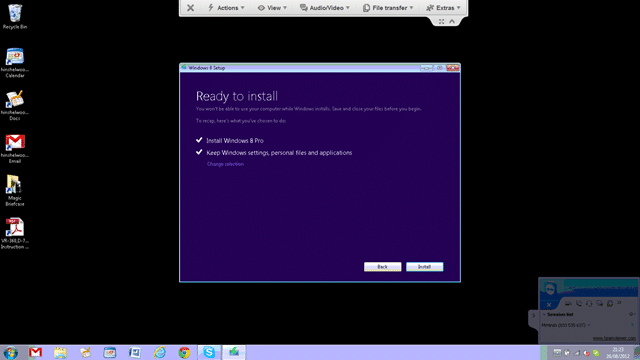Screen dimensions: 640x360
Task: Show more TeamViewer panel widgets via double chevron
Action: 619,303
